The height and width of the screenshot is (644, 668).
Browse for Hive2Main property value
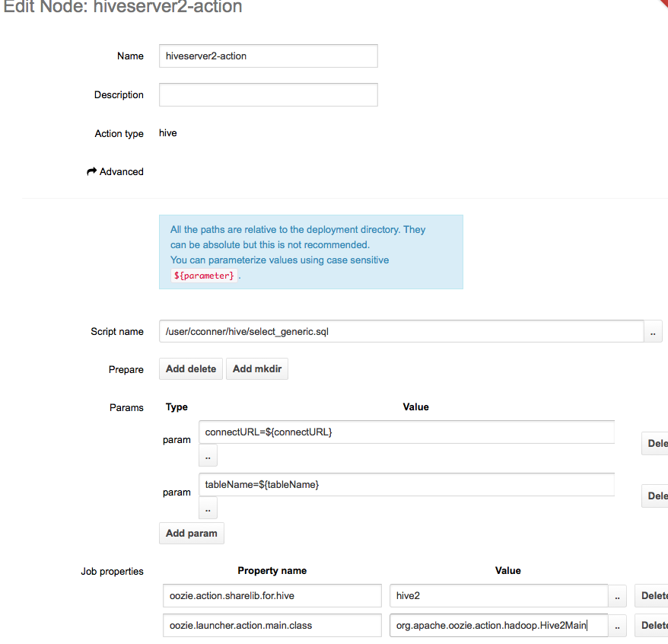click(619, 626)
